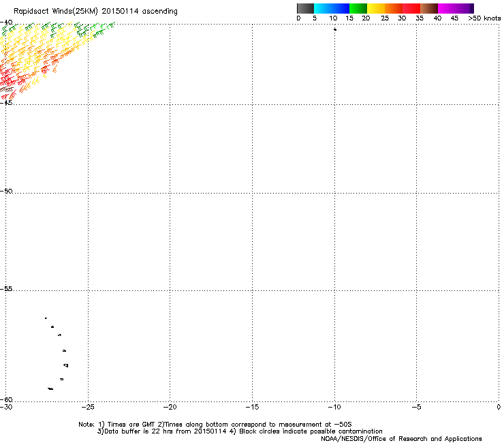Viewport: 504px width, 443px height.
Task: Click the legend label '35'
Action: tap(420, 18)
